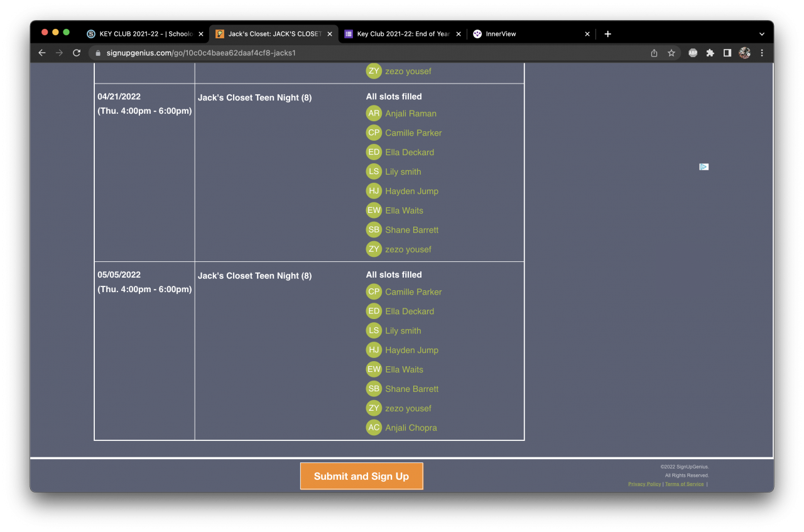The height and width of the screenshot is (532, 804).
Task: Select Lily smith under 04/21/2022
Action: coord(403,172)
